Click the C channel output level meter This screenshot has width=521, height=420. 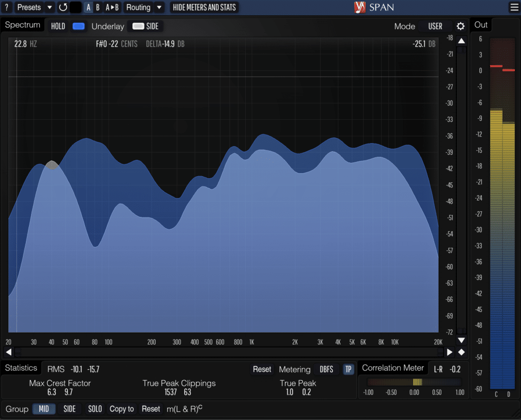pyautogui.click(x=496, y=213)
